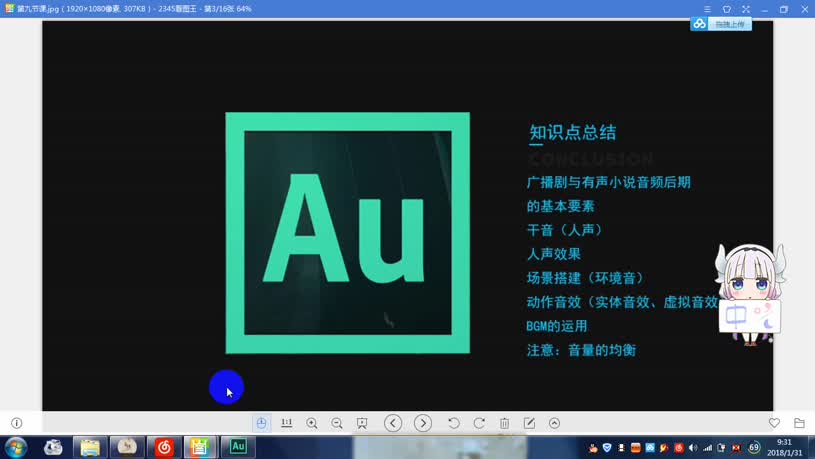Screen dimensions: 815x459
Task: Switch to Adobe Audition in taskbar
Action: tap(238, 447)
